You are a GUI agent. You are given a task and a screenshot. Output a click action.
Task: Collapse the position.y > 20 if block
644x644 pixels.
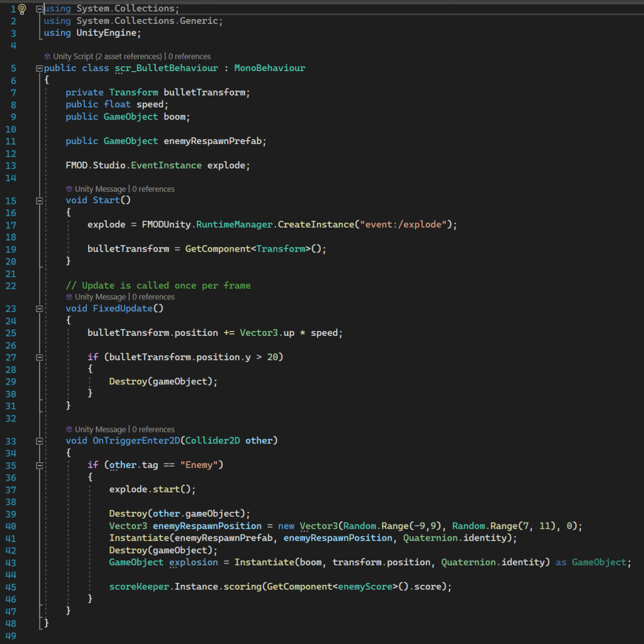tap(40, 357)
